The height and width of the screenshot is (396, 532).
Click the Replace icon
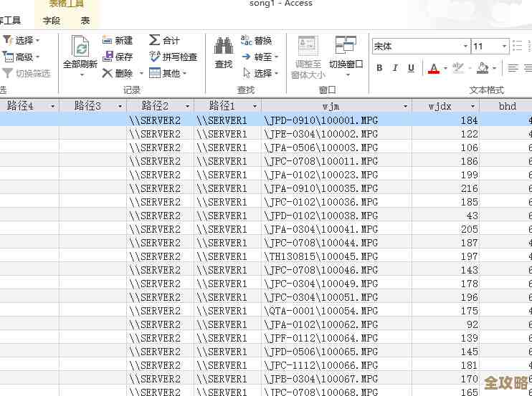point(256,41)
